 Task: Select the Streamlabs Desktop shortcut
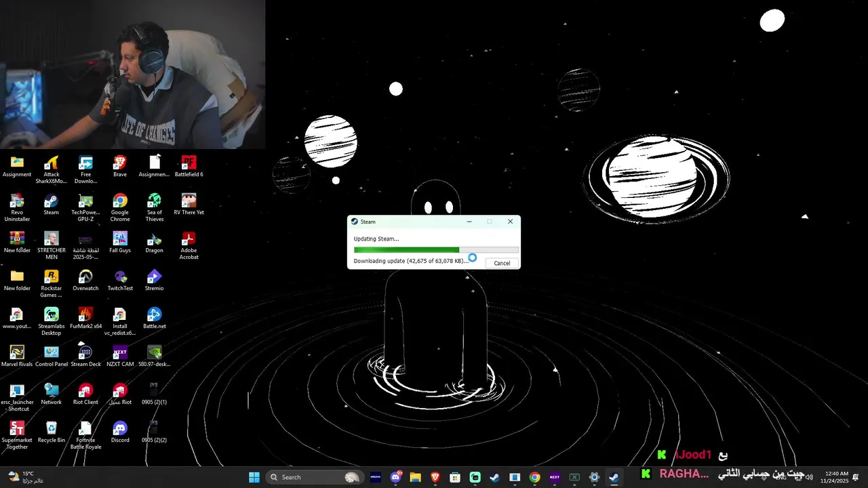pos(52,321)
